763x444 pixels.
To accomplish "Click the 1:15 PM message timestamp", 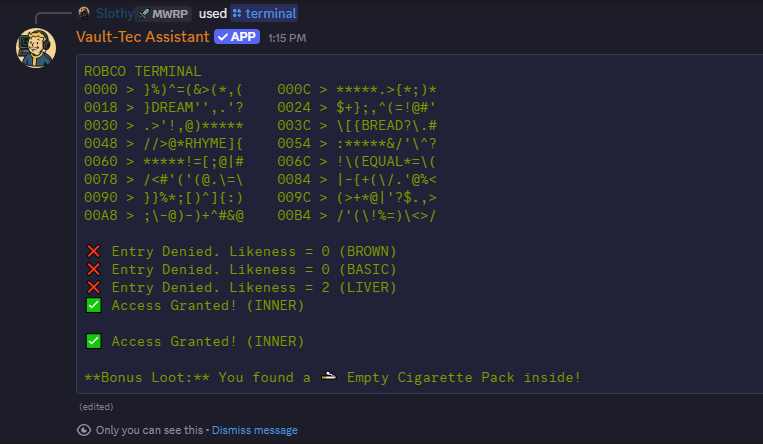I will point(287,38).
